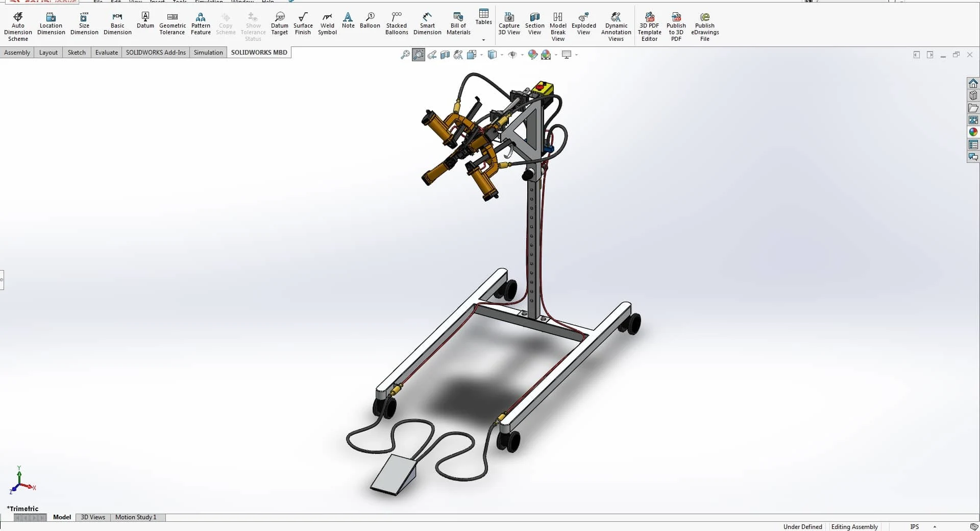This screenshot has width=980, height=531.
Task: Open the View Settings monitor icon
Action: tap(567, 55)
